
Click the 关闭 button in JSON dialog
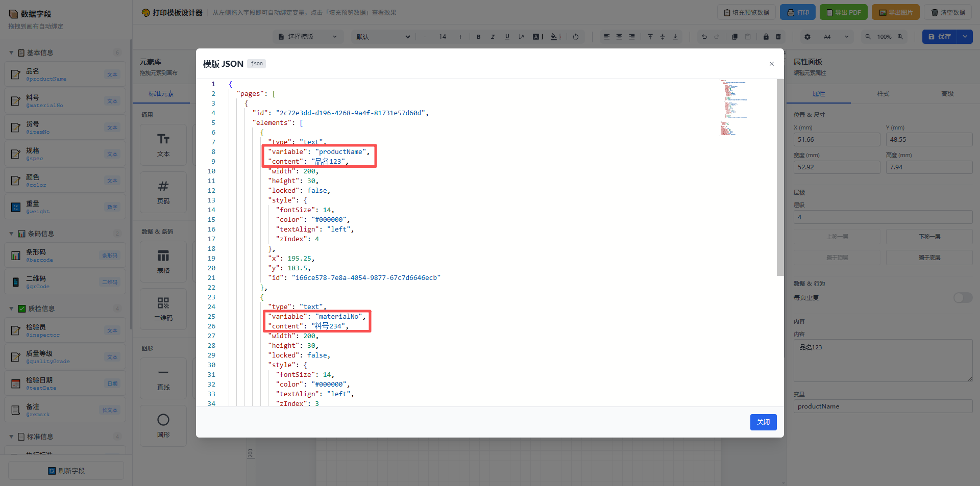click(x=763, y=422)
